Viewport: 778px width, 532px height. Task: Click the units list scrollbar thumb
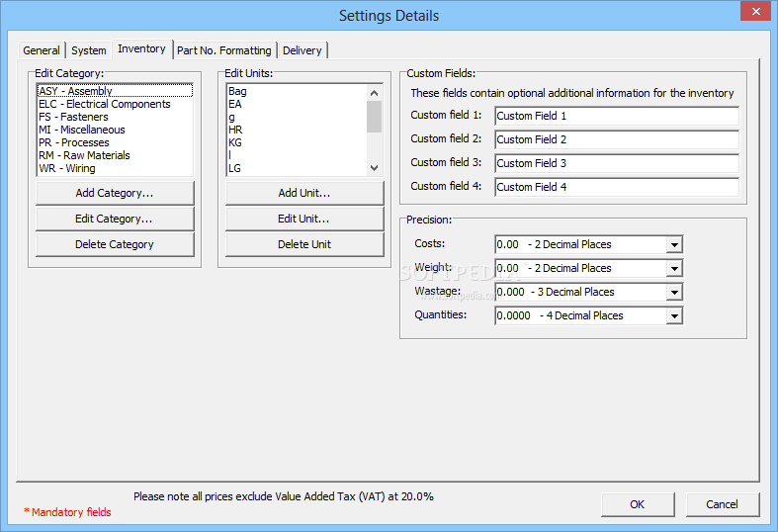pos(374,117)
